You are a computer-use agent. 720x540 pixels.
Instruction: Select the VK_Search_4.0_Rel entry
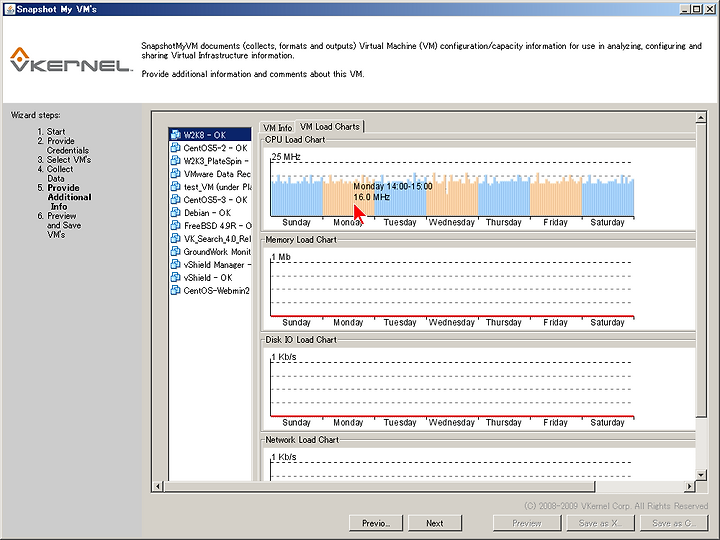210,238
